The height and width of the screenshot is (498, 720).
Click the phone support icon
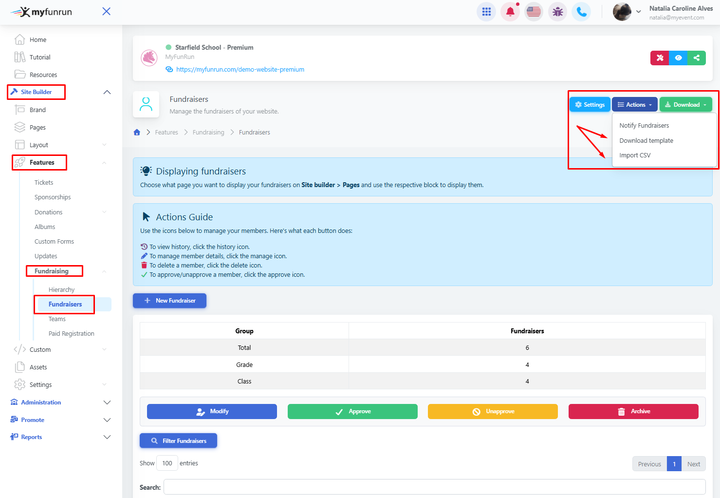click(582, 12)
